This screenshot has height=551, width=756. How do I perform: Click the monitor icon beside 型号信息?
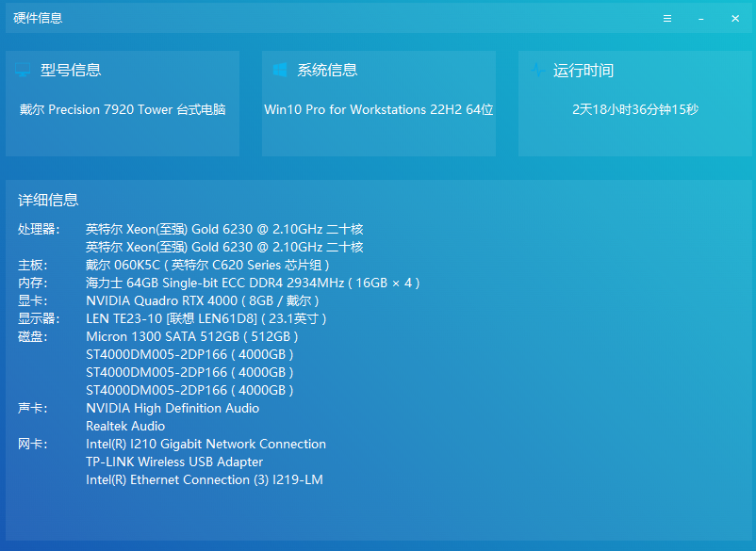[x=23, y=70]
